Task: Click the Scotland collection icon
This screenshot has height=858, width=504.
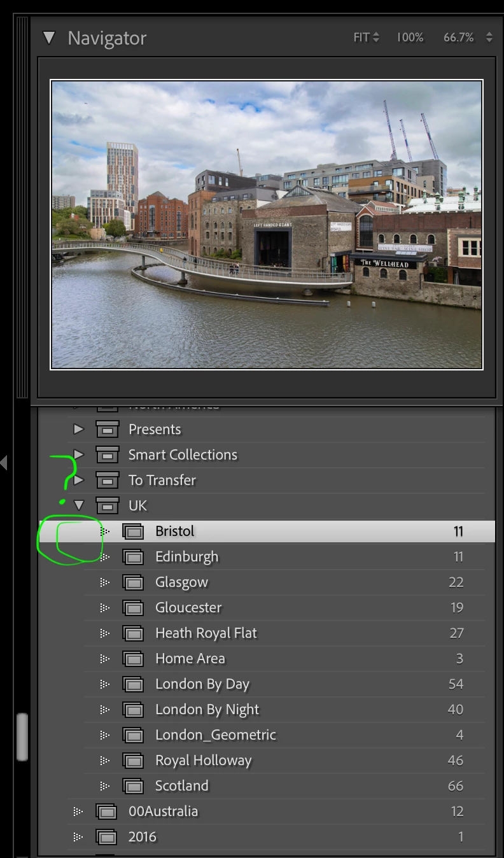Action: pyautogui.click(x=133, y=786)
